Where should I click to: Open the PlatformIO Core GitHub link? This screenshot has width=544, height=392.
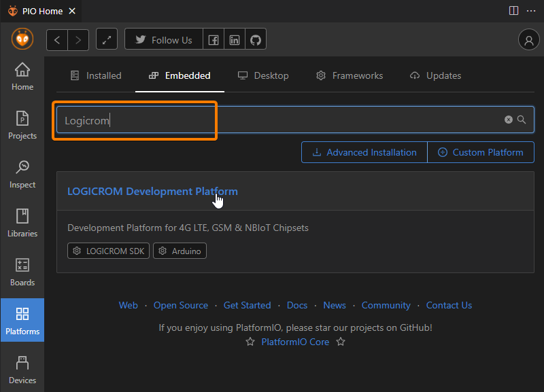pyautogui.click(x=295, y=342)
